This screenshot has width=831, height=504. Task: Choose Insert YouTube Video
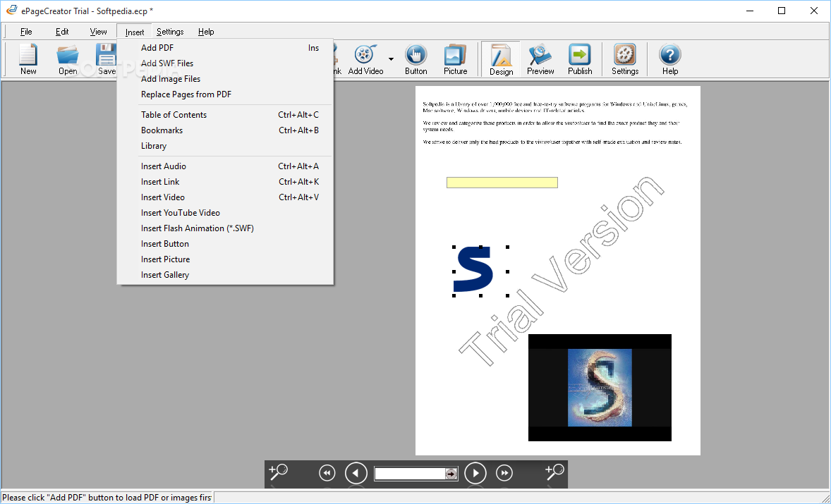point(225,213)
